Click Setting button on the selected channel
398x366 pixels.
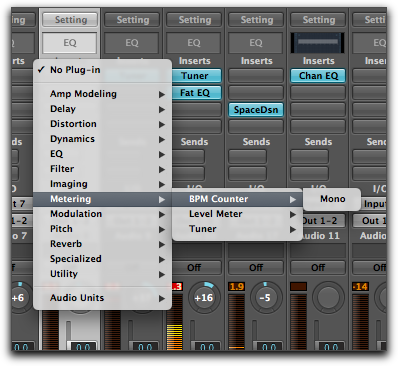pos(70,20)
